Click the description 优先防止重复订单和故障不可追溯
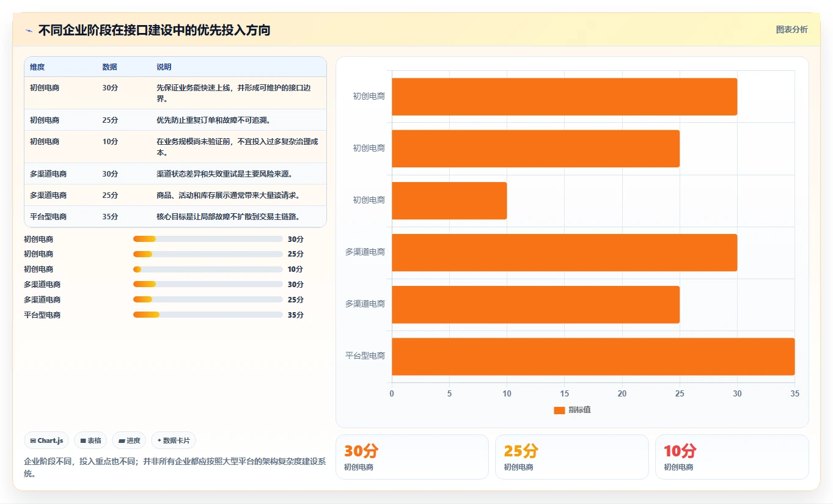The width and height of the screenshot is (833, 504). click(x=213, y=120)
